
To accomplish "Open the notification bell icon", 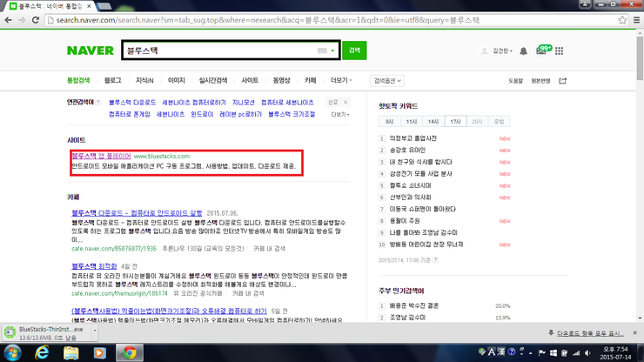I will pos(523,51).
